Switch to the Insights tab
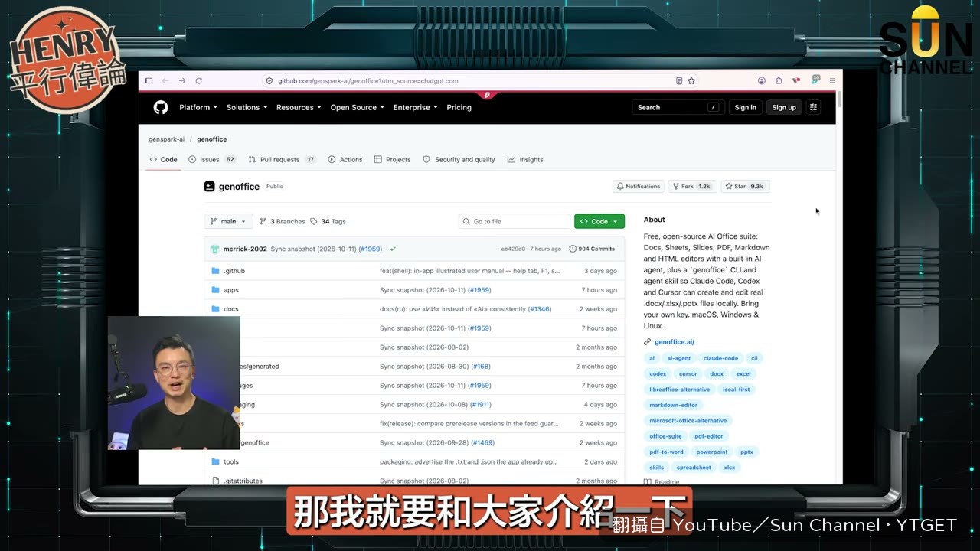The image size is (980, 551). [x=525, y=160]
